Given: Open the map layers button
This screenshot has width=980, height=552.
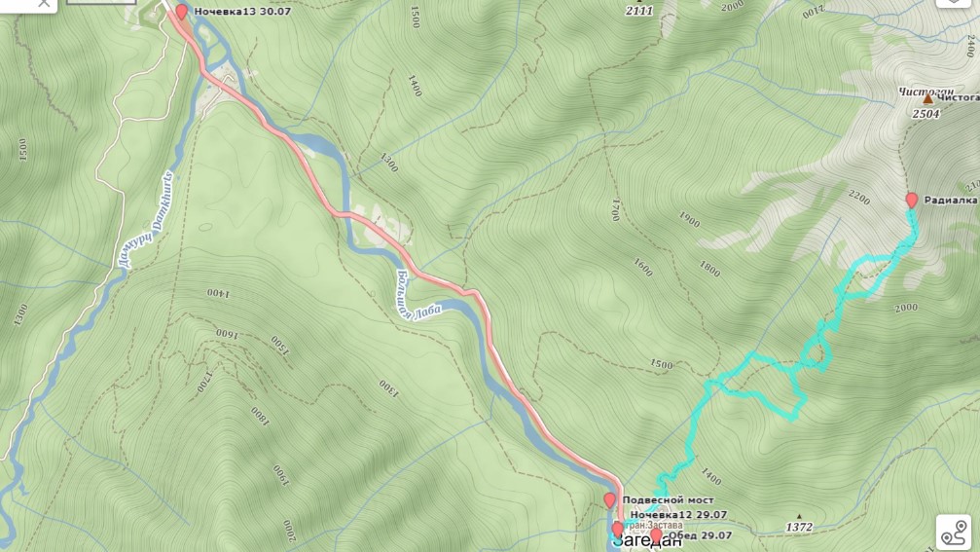Looking at the screenshot, I should [955, 3].
